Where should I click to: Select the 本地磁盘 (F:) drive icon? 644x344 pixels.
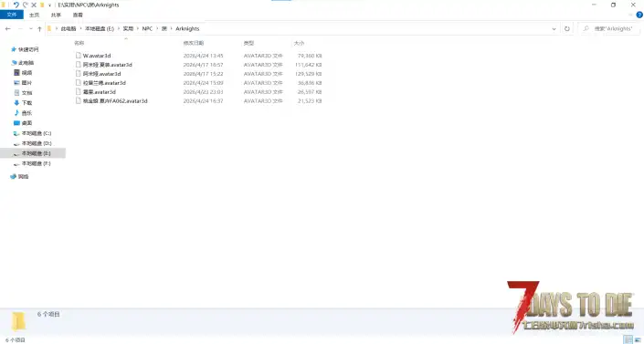point(16,164)
